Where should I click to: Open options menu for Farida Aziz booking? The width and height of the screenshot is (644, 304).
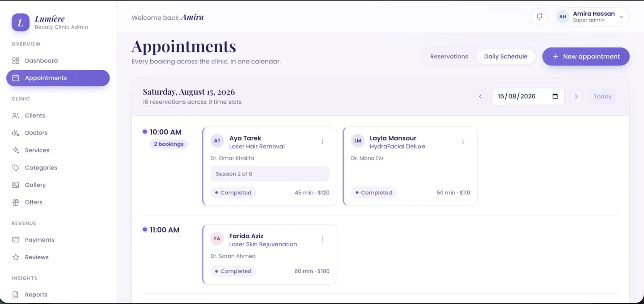(322, 239)
